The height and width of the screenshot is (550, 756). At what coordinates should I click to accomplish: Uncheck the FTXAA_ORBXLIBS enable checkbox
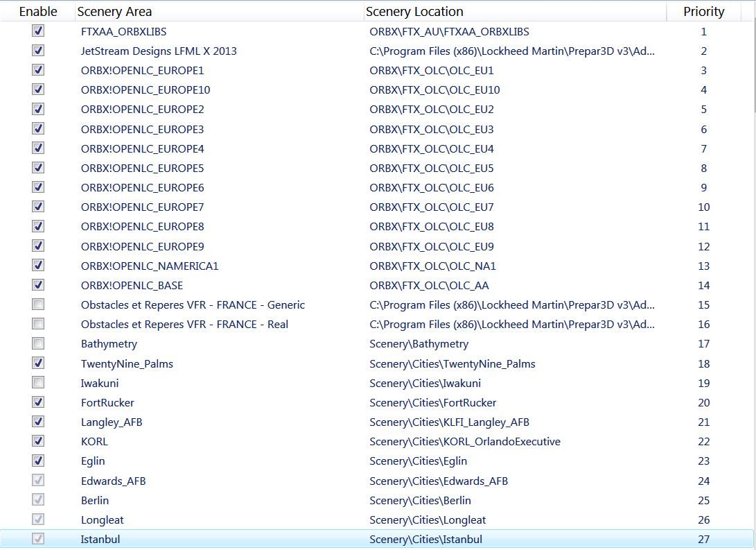tap(38, 31)
